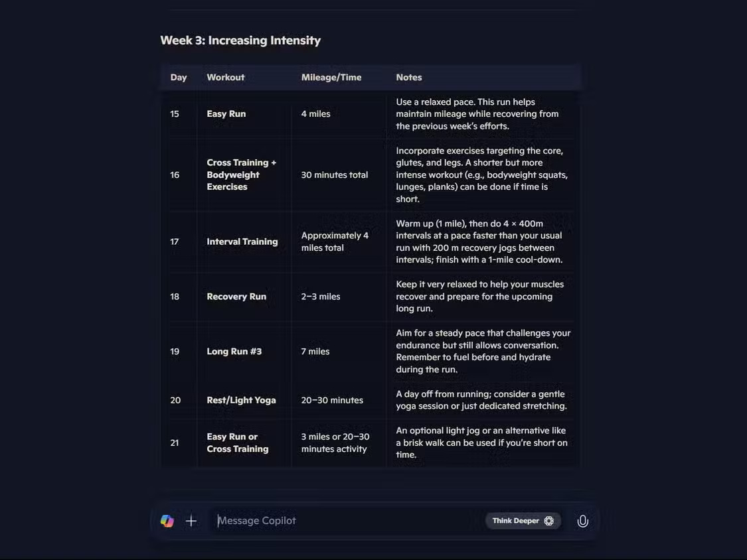
Task: Click the Mileage/Time column header
Action: point(331,77)
